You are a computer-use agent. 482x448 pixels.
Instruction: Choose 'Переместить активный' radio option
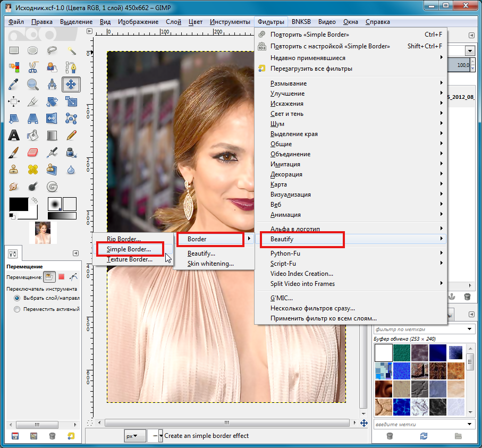[46, 309]
